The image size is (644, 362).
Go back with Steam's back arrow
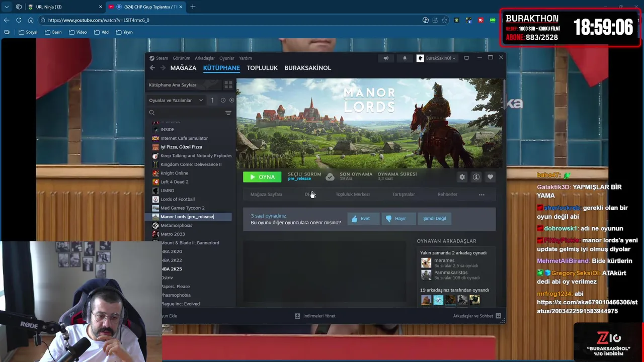pos(152,68)
